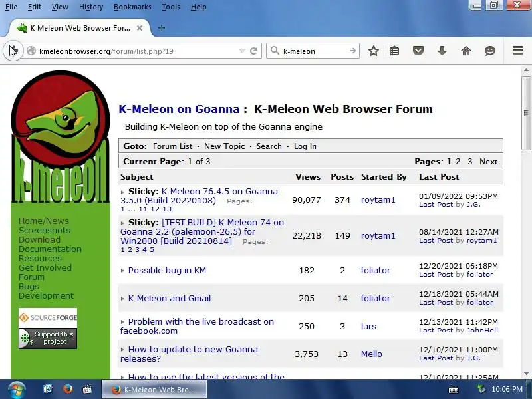Click the Next page link
The image size is (532, 399).
pyautogui.click(x=488, y=162)
